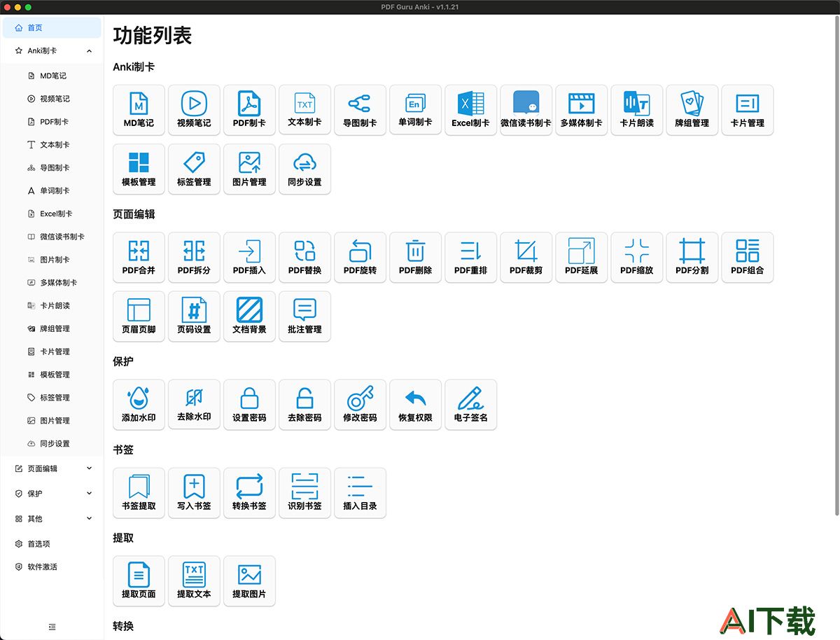Open the 转换书签 tool
The height and width of the screenshot is (640, 840).
pyautogui.click(x=249, y=492)
